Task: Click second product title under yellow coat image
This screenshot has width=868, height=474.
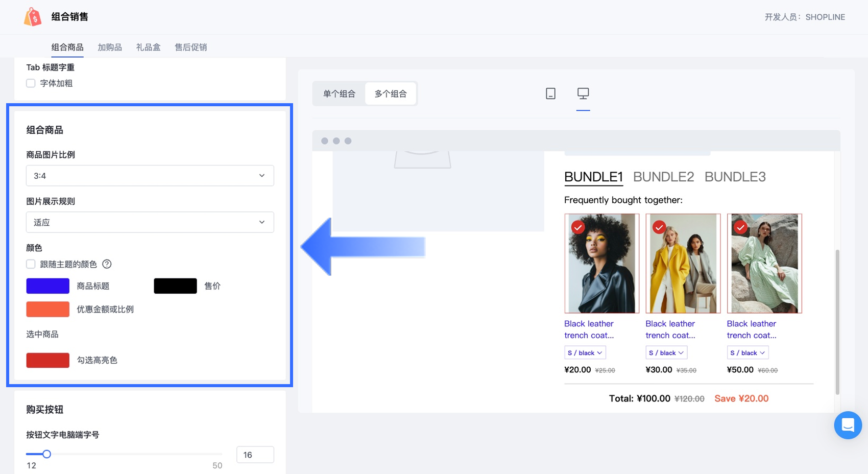Action: [670, 329]
